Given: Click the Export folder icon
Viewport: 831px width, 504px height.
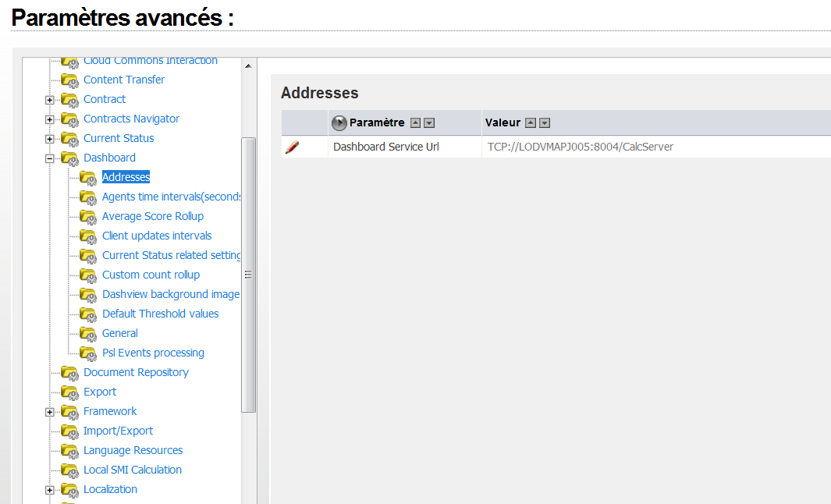Looking at the screenshot, I should click(70, 392).
